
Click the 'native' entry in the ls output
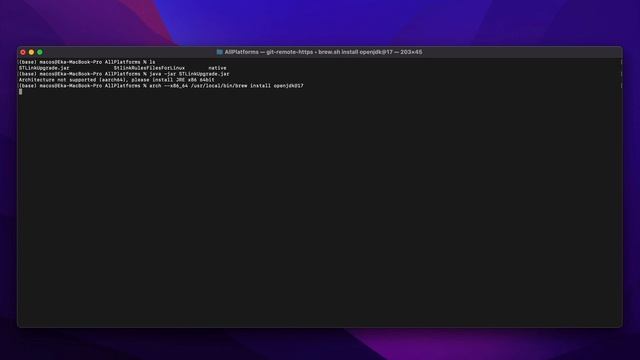[x=217, y=68]
